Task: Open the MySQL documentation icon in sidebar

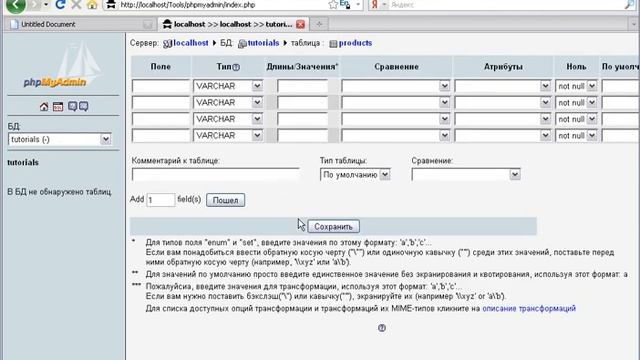Action: coord(83,107)
